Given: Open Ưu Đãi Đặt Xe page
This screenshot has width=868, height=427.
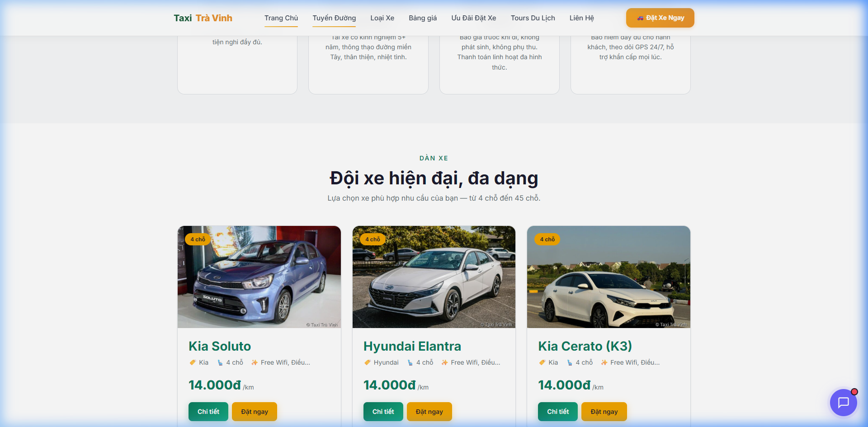Looking at the screenshot, I should [473, 18].
